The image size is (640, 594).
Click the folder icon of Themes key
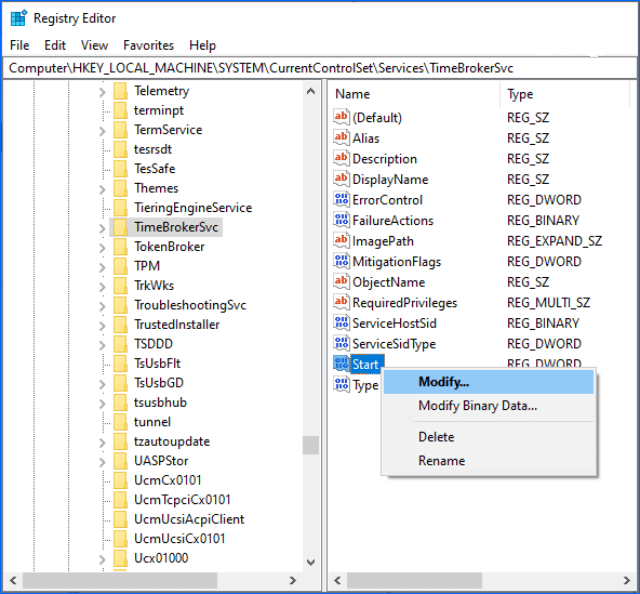click(x=120, y=188)
